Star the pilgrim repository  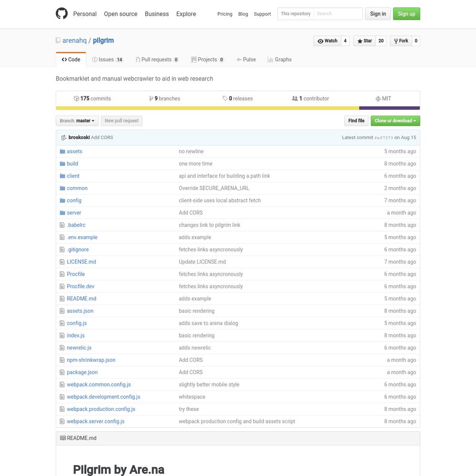pos(365,40)
